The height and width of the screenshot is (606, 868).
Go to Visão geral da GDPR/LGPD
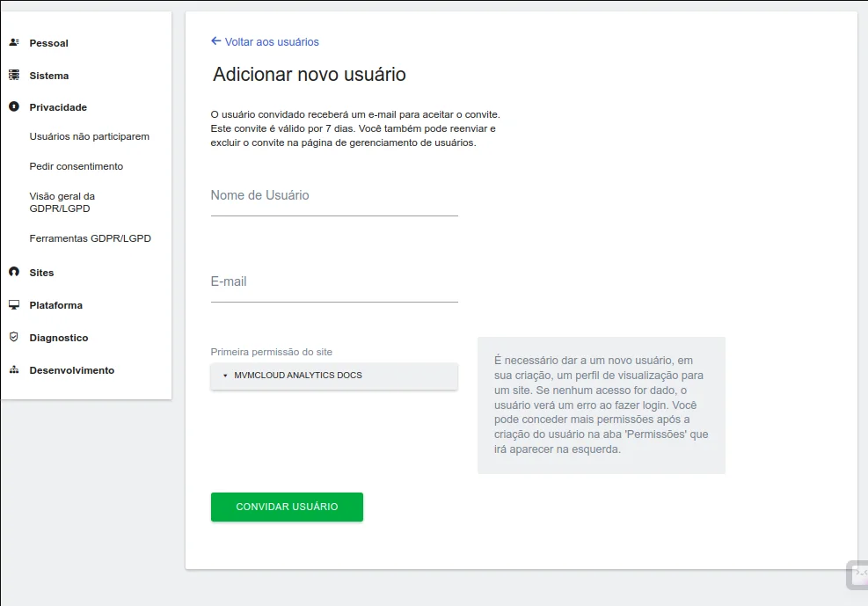62,202
